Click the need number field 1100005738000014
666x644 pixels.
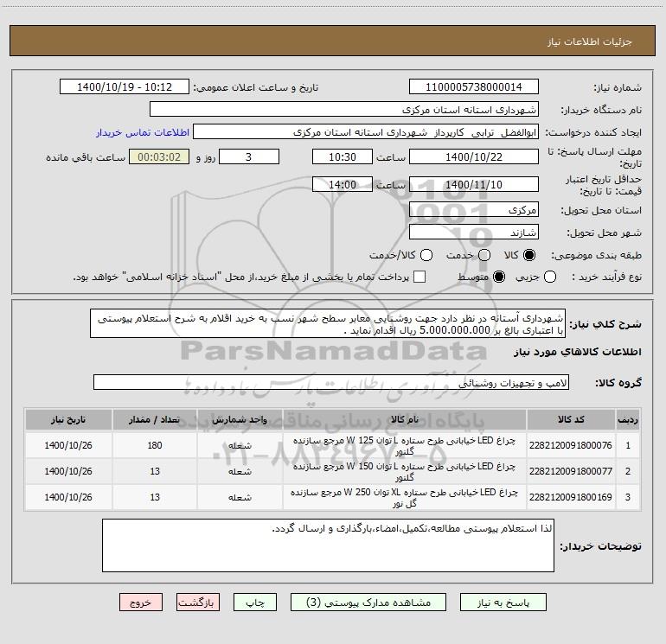(x=474, y=87)
